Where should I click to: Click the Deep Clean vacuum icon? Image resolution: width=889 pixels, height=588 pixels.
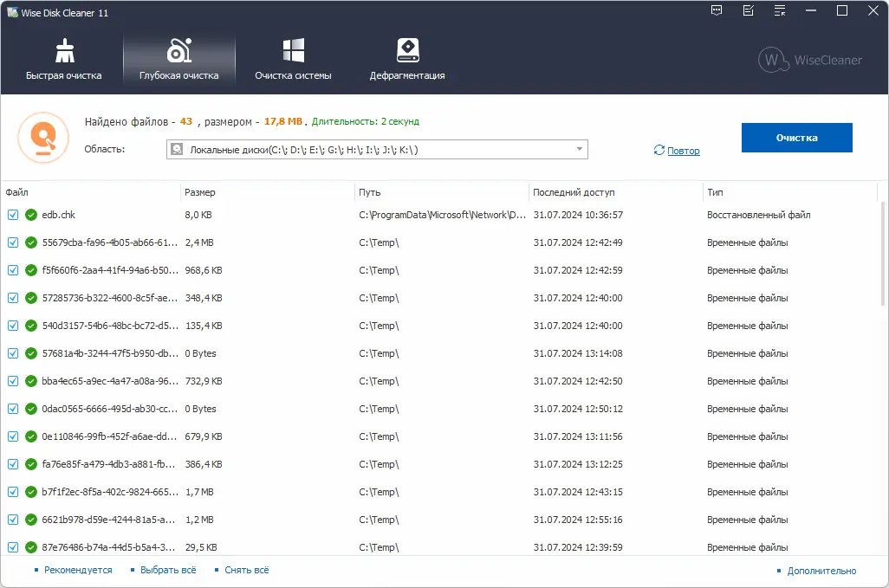179,50
